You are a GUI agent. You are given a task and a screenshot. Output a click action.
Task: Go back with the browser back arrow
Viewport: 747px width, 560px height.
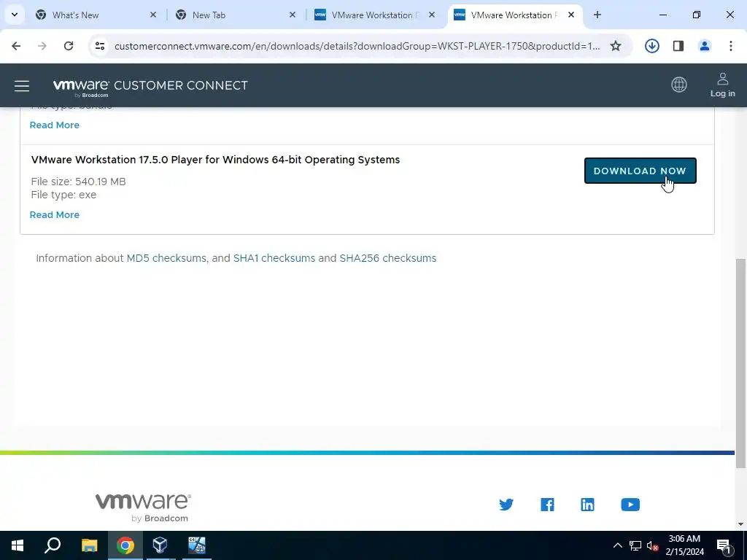click(16, 46)
